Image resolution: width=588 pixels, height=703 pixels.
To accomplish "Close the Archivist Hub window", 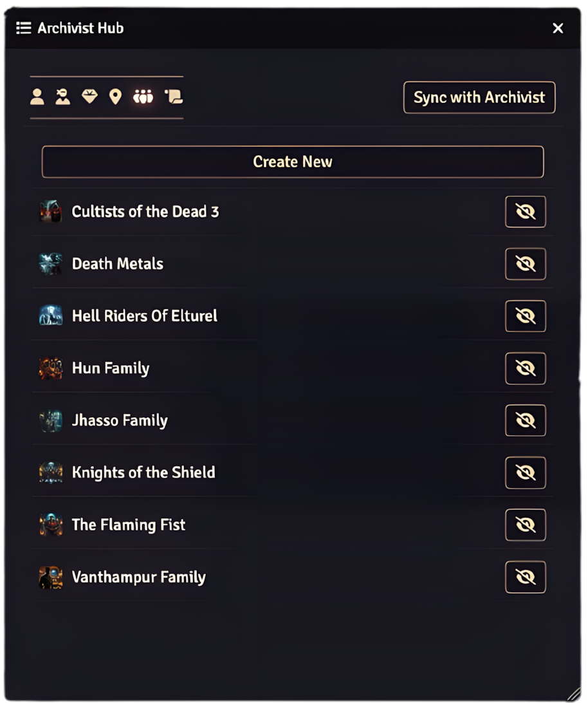I will pos(558,28).
